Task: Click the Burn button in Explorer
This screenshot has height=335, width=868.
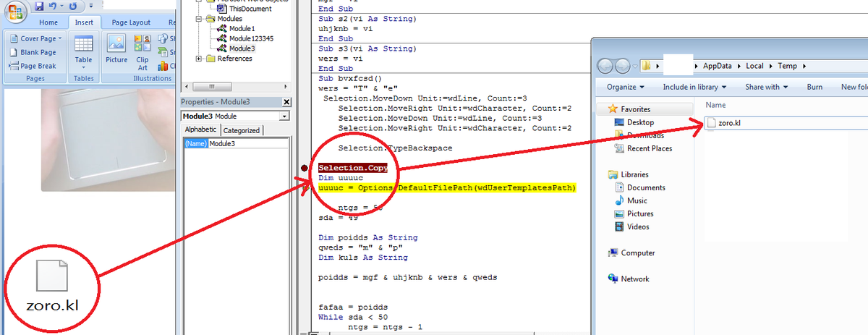Action: point(814,87)
